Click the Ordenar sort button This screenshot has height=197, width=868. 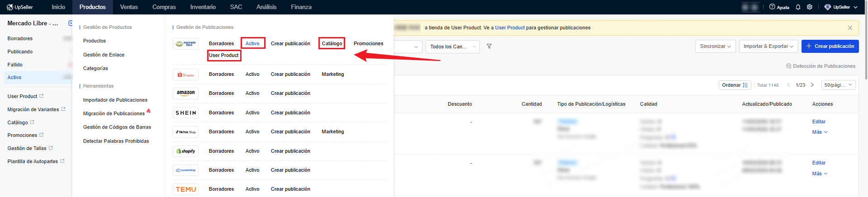pos(735,85)
